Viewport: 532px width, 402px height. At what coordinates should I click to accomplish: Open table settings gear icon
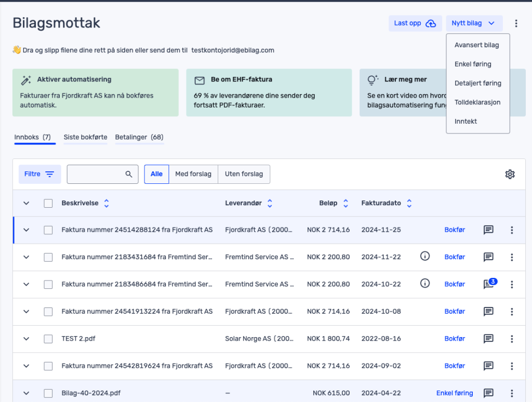click(x=510, y=174)
